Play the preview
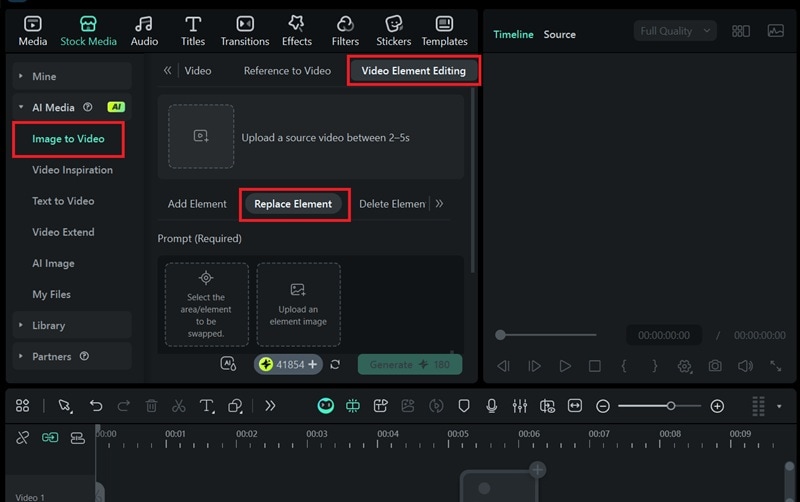Viewport: 800px width, 502px height. 565,366
